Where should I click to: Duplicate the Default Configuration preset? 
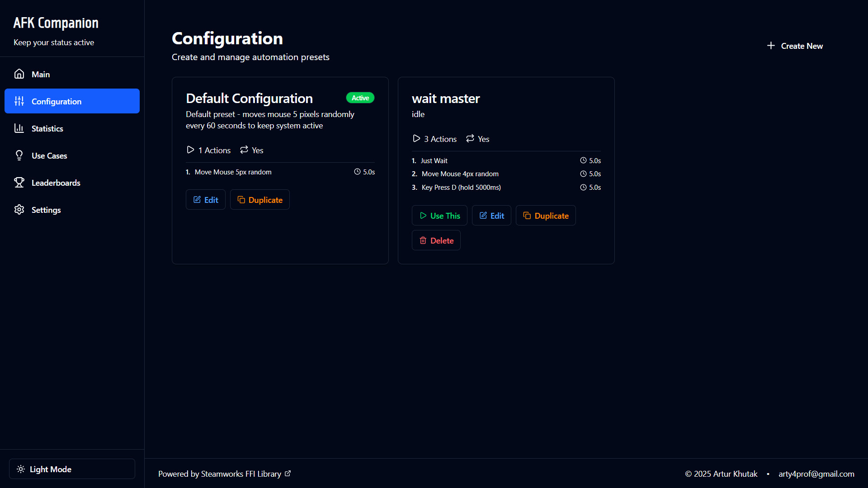(x=260, y=200)
